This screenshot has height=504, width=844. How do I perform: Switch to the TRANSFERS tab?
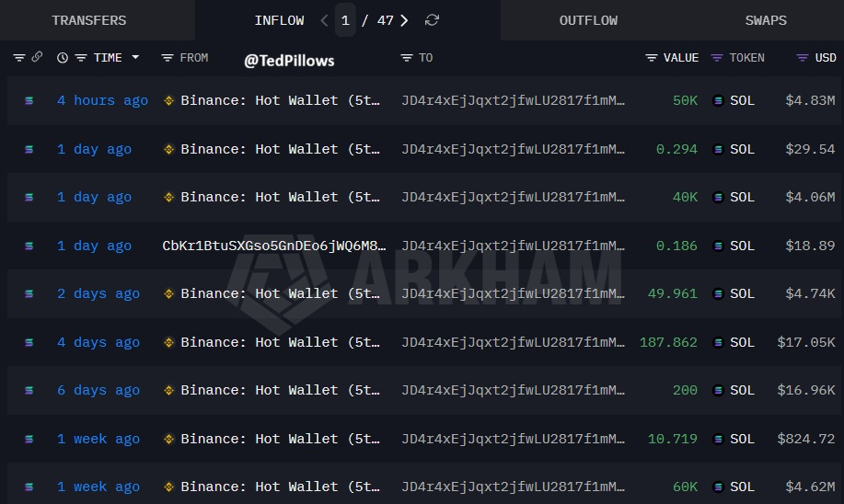click(x=88, y=20)
